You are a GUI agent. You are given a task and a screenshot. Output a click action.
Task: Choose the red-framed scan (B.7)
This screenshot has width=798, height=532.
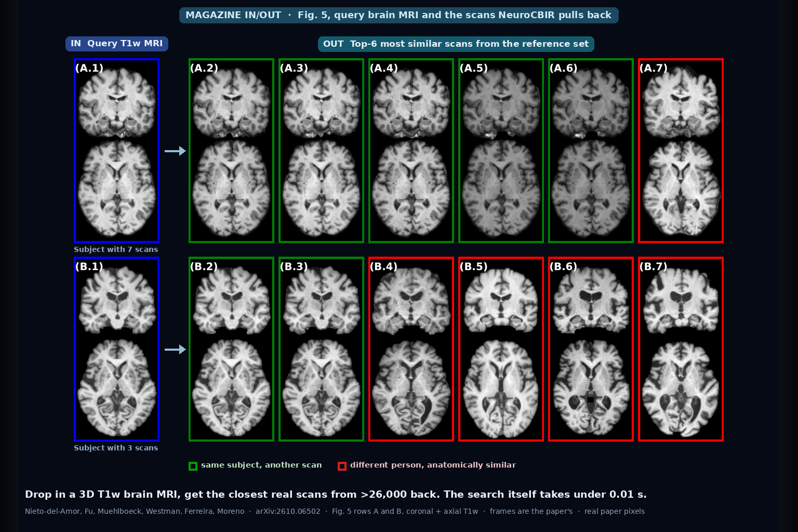click(x=681, y=349)
